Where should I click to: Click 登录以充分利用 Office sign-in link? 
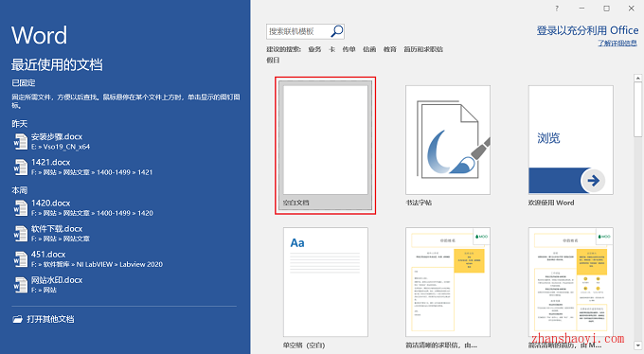point(587,30)
